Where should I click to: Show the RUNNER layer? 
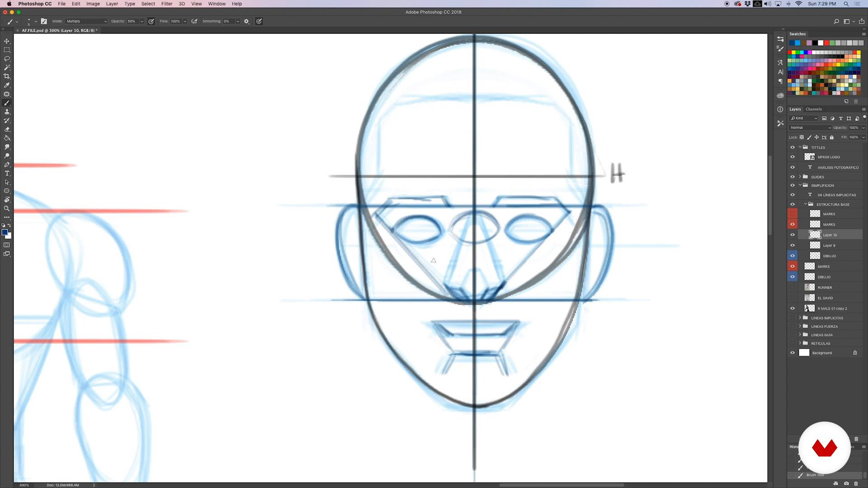[x=793, y=287]
